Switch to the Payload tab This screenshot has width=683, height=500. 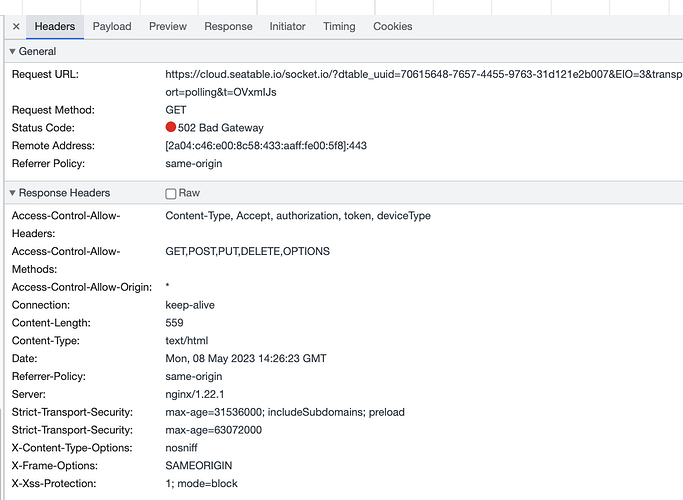tap(112, 27)
